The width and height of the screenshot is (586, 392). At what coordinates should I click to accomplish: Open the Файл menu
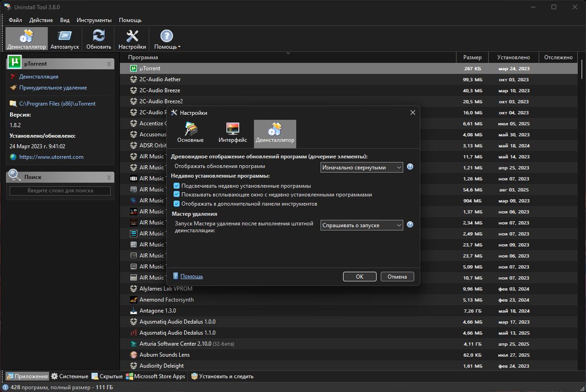pos(15,20)
